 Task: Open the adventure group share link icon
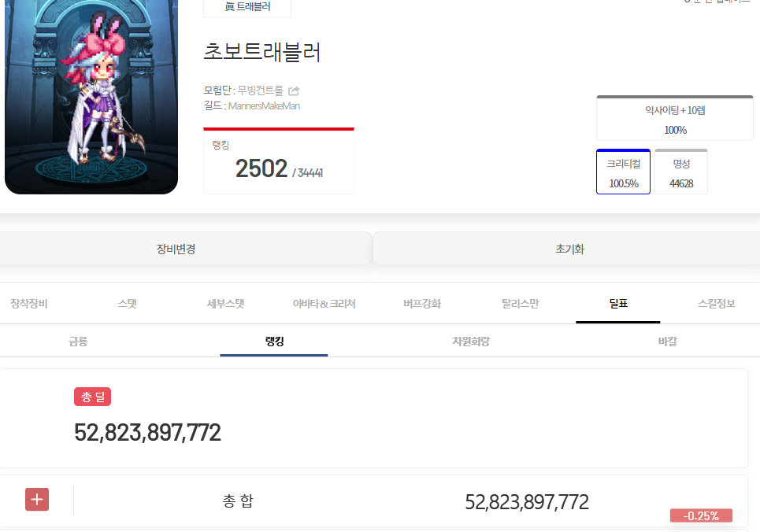[294, 91]
